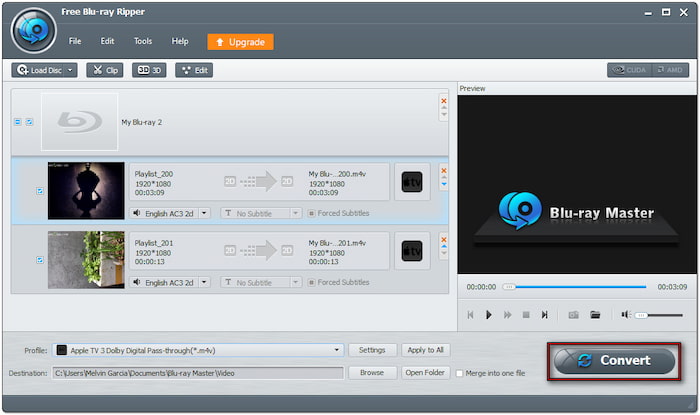
Task: Click the Convert button
Action: [614, 360]
